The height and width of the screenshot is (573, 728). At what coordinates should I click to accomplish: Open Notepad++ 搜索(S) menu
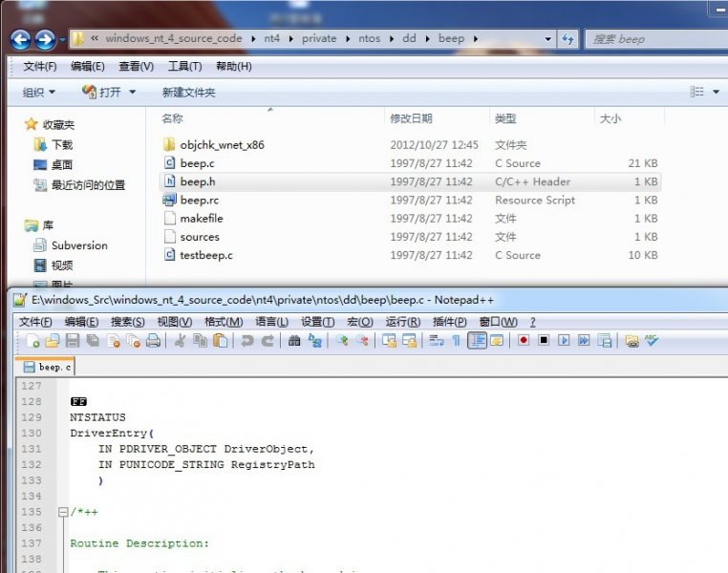pyautogui.click(x=128, y=322)
